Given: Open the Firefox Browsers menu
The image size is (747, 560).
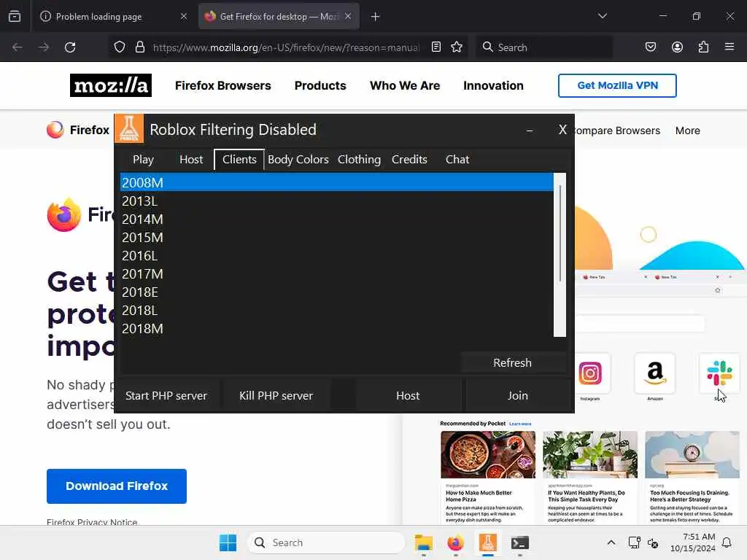Looking at the screenshot, I should 223,86.
